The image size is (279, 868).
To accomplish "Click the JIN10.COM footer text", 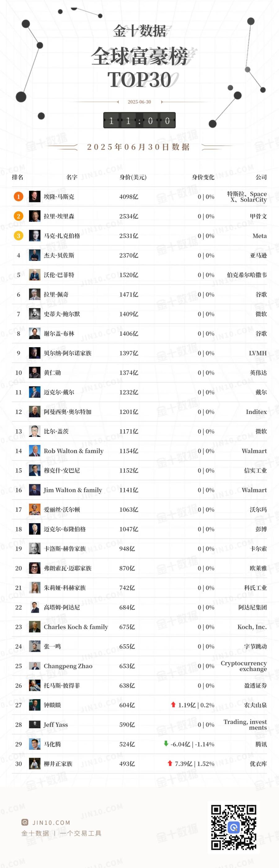I will (x=51, y=823).
